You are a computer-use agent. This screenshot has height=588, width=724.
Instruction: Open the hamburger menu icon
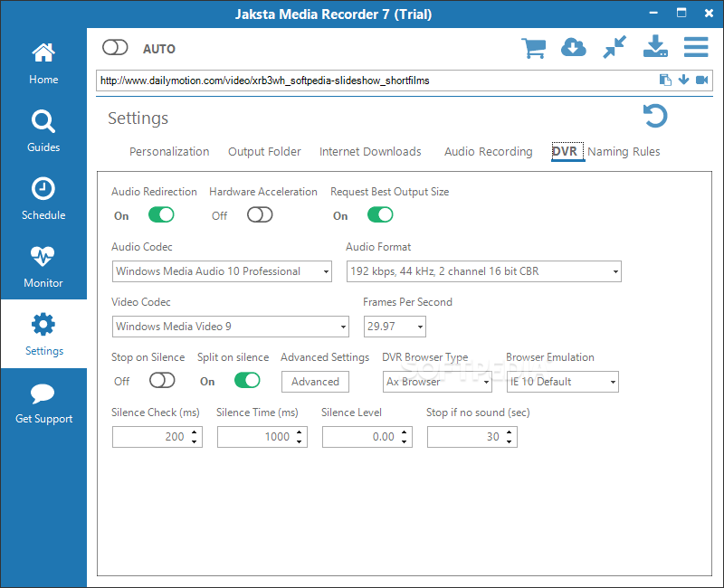pos(696,47)
